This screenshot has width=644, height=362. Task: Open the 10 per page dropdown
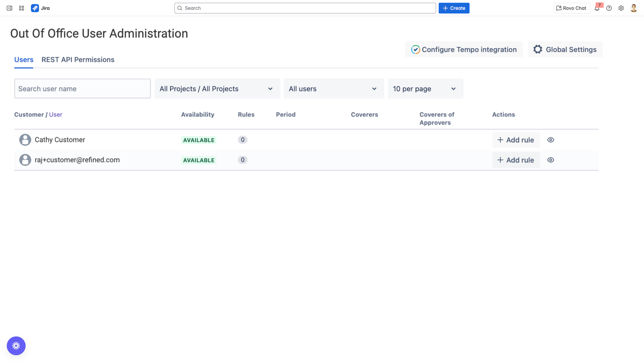(425, 89)
